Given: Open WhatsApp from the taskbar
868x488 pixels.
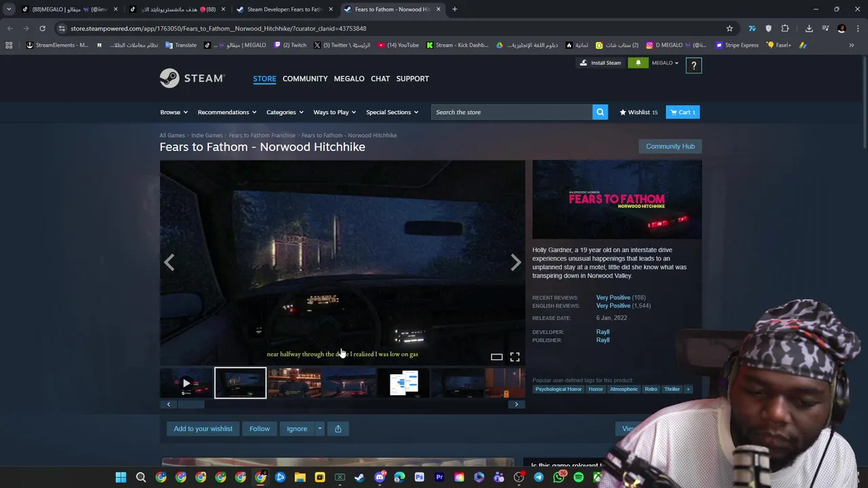Looking at the screenshot, I should [x=559, y=477].
